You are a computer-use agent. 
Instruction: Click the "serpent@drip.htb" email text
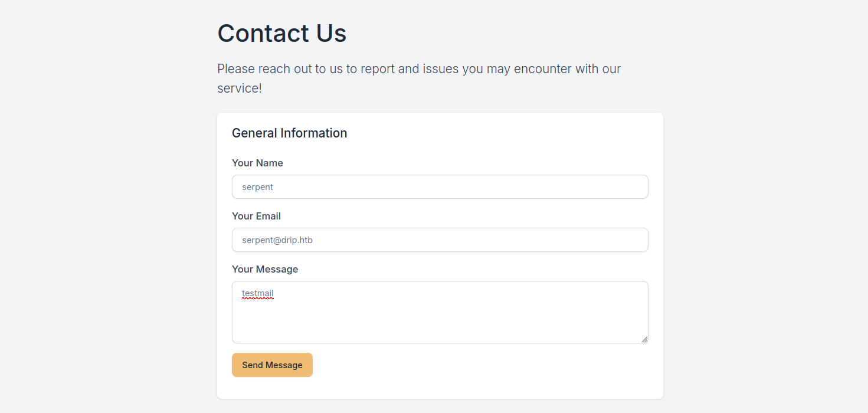(277, 240)
